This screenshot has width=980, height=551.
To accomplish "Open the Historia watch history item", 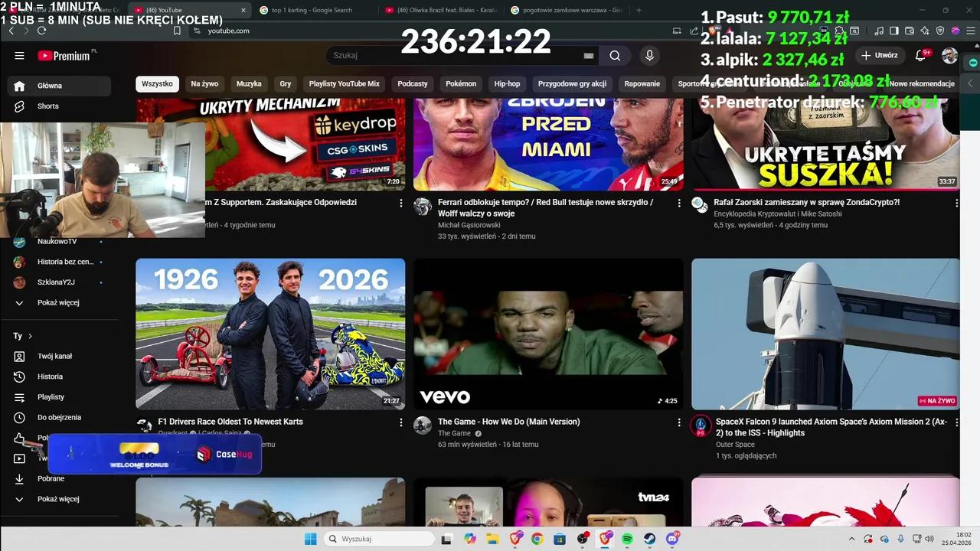I will 60,377.
